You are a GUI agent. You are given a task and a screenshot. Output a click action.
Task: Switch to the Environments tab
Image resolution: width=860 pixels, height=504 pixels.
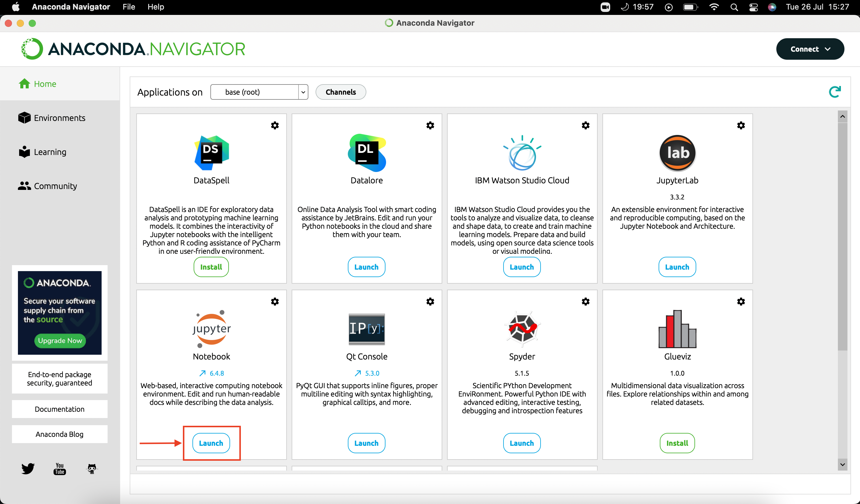pos(60,118)
